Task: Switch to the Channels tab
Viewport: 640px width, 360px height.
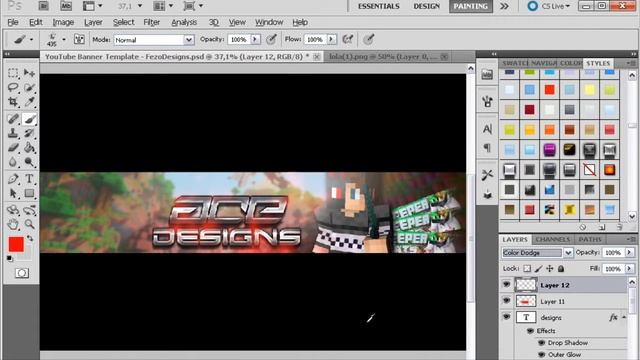Action: coord(553,239)
